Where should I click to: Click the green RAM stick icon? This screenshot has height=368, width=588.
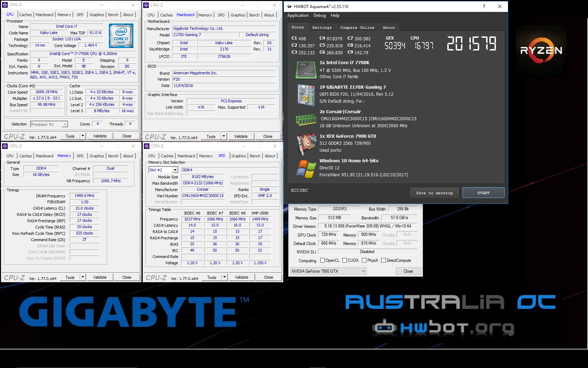point(306,120)
